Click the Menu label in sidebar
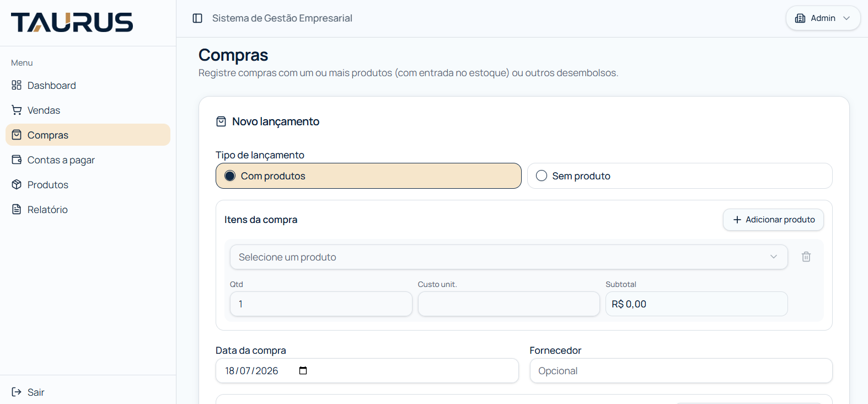 click(22, 63)
